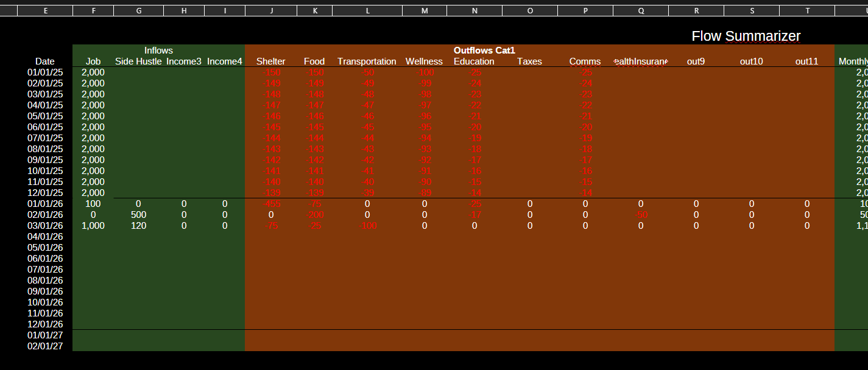Select column J header

(271, 11)
